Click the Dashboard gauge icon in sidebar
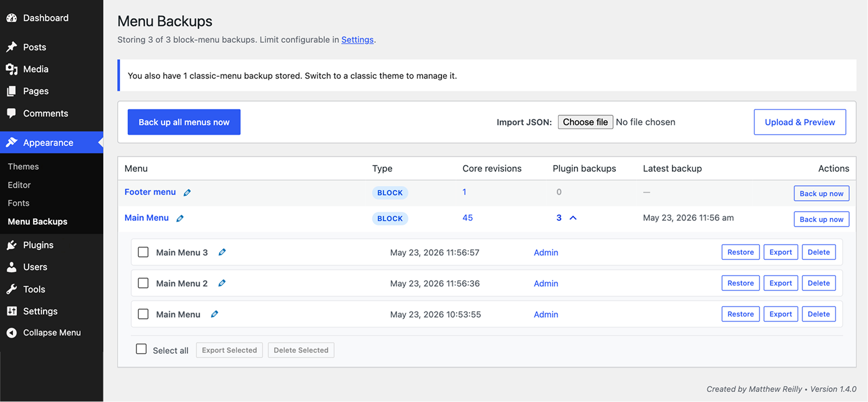This screenshot has width=868, height=402. coord(11,18)
